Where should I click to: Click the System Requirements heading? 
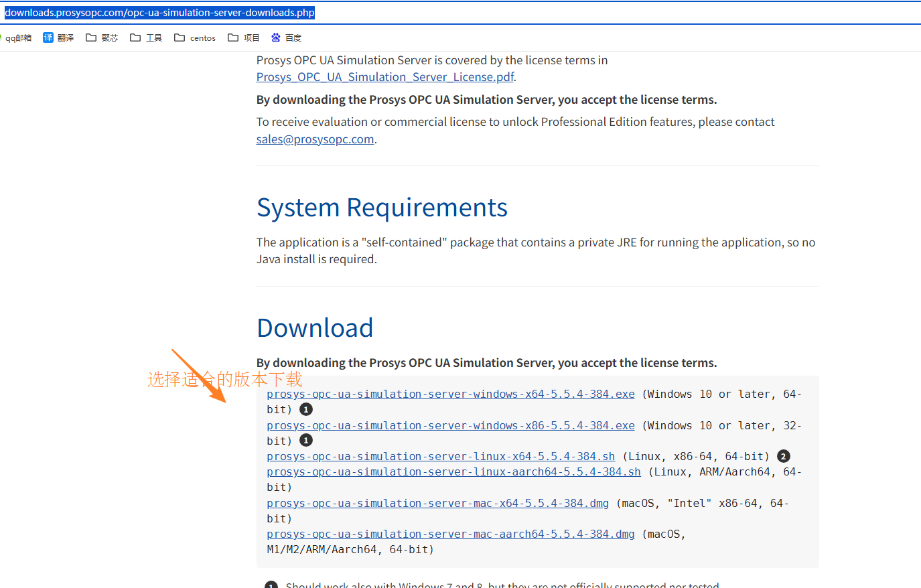coord(382,208)
